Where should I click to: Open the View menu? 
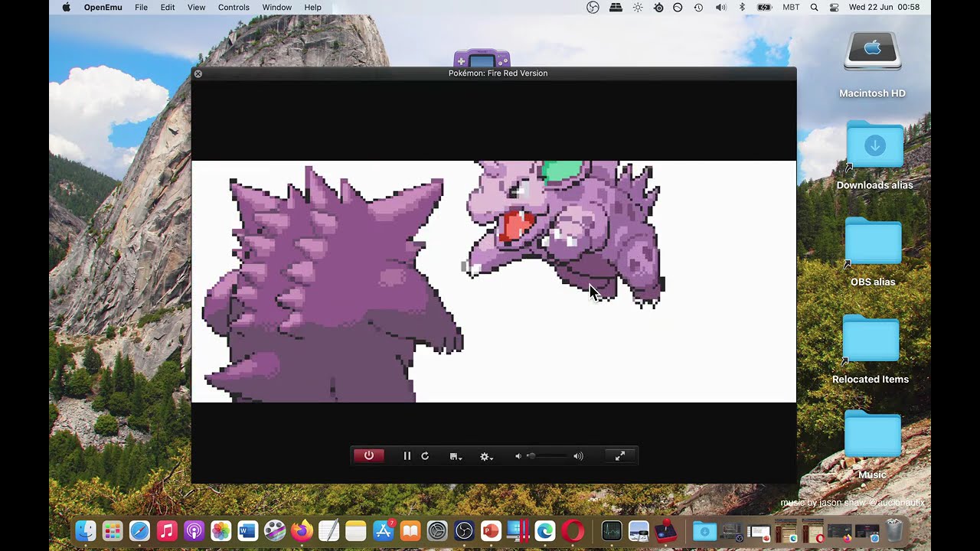tap(197, 7)
